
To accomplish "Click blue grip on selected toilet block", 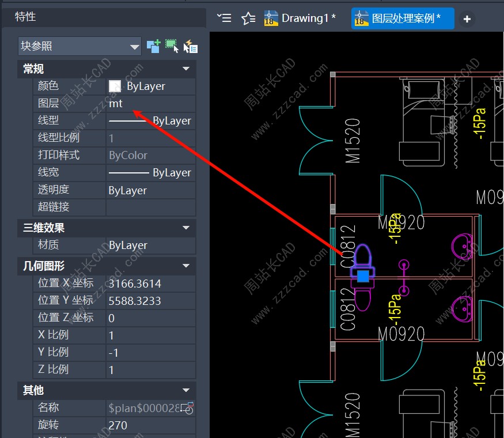I will point(363,276).
